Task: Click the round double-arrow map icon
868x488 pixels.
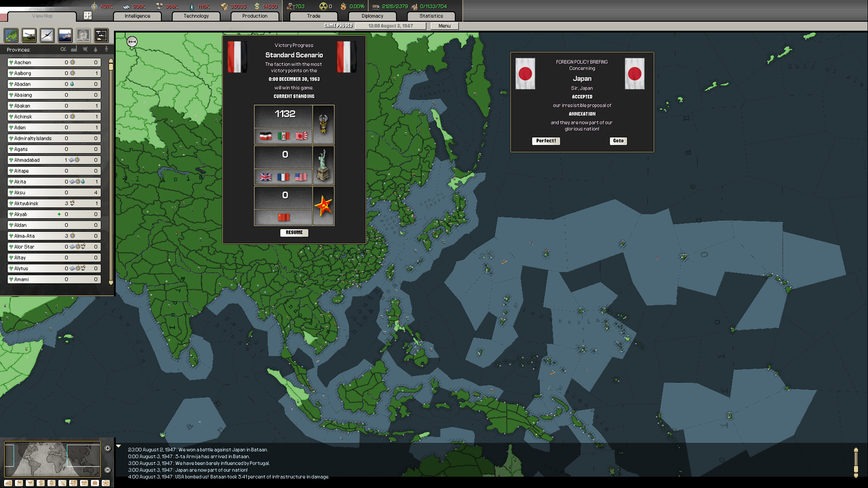Action: [x=132, y=42]
